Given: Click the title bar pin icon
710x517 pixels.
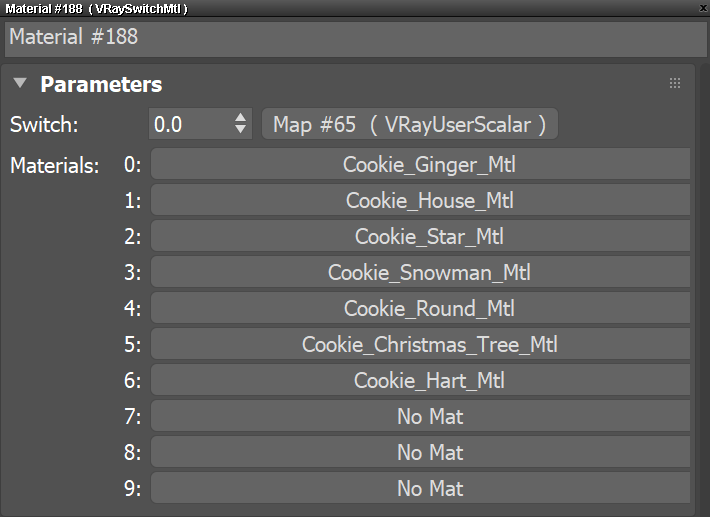Looking at the screenshot, I should 701,8.
